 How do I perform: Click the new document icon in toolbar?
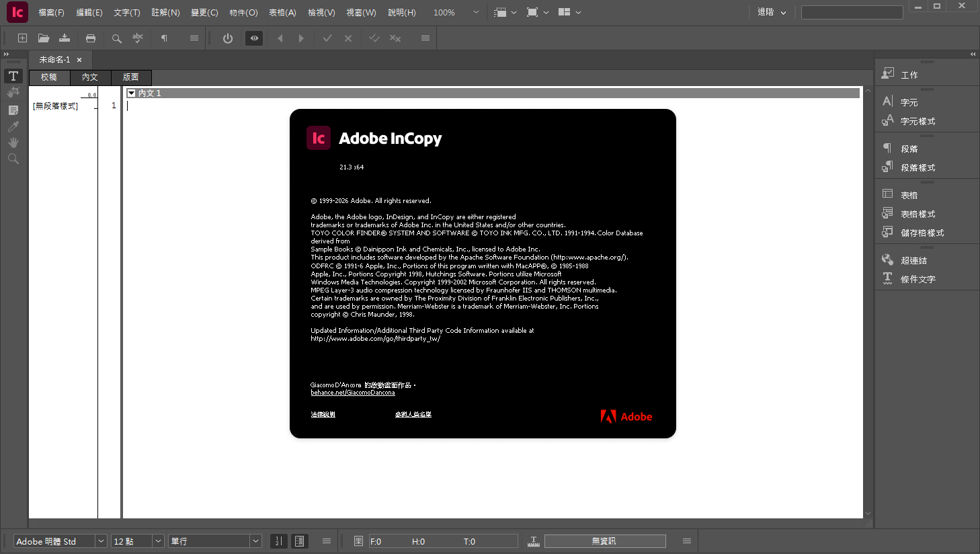(22, 38)
